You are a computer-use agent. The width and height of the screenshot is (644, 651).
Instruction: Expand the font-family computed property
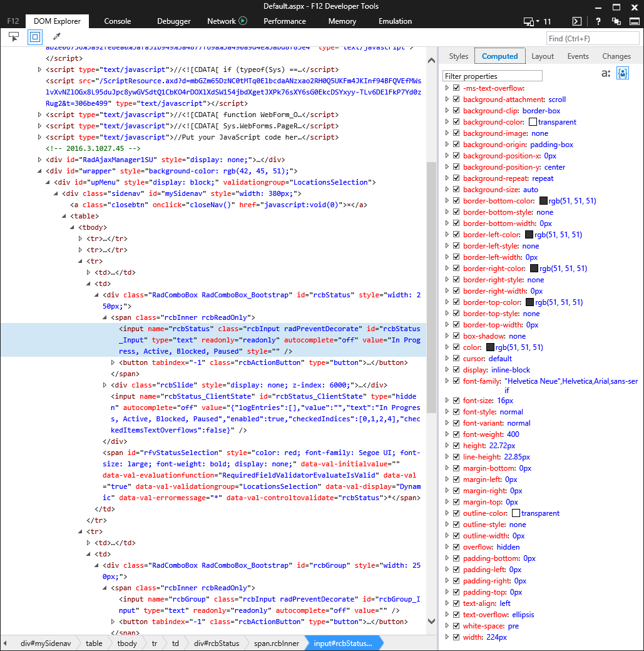pyautogui.click(x=447, y=381)
